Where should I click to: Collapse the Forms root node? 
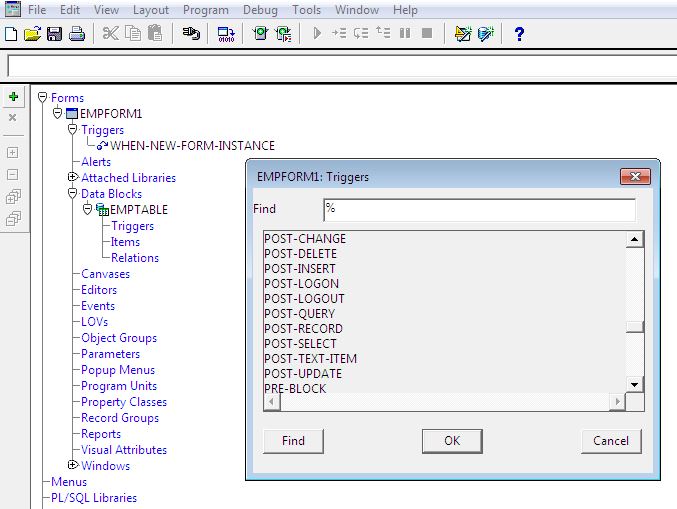[42, 97]
